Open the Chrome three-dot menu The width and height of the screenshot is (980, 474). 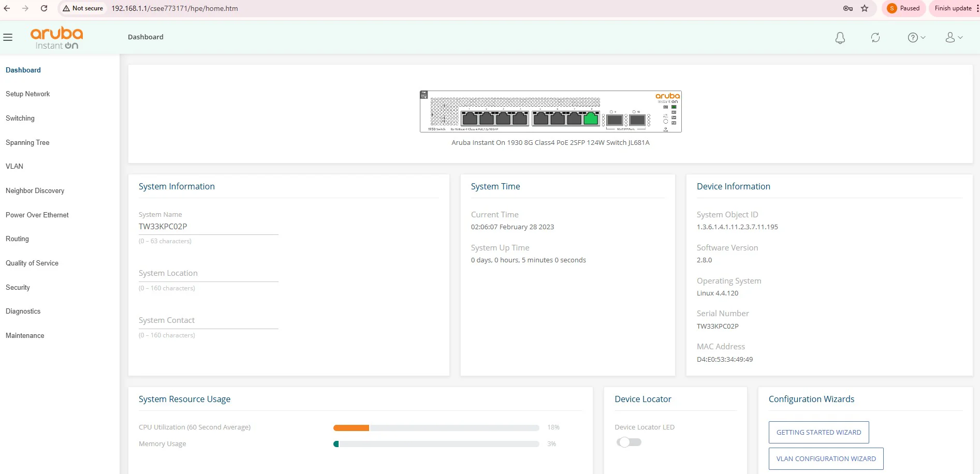[977, 8]
